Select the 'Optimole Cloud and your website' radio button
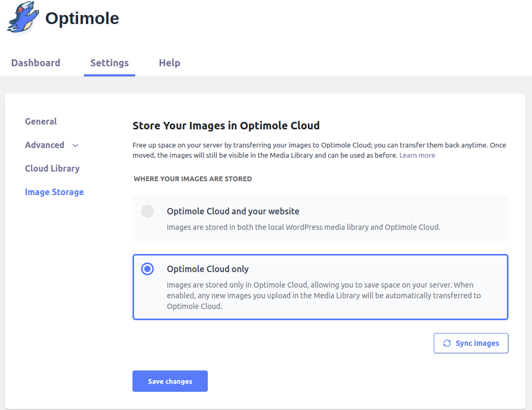Image resolution: width=532 pixels, height=410 pixels. click(147, 211)
